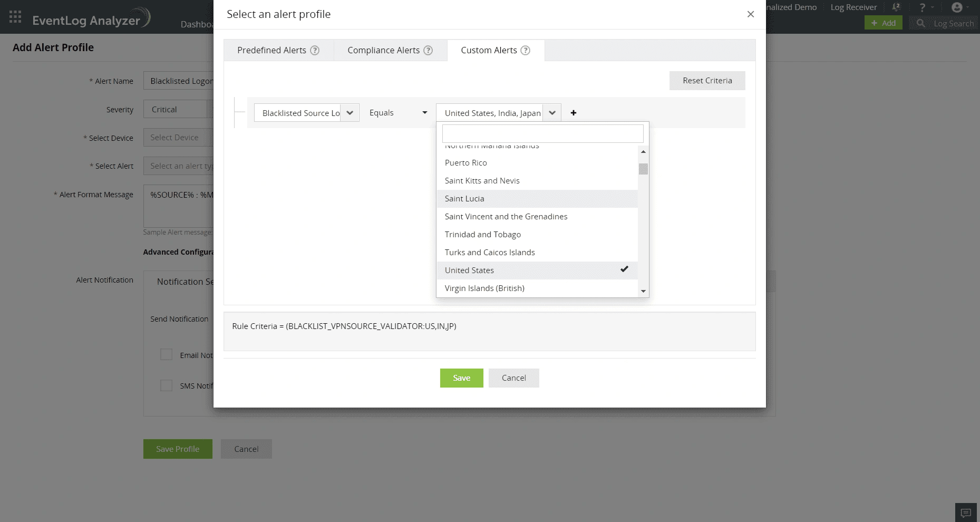Close the Select an alert profile dialog
This screenshot has height=522, width=980.
coord(751,14)
